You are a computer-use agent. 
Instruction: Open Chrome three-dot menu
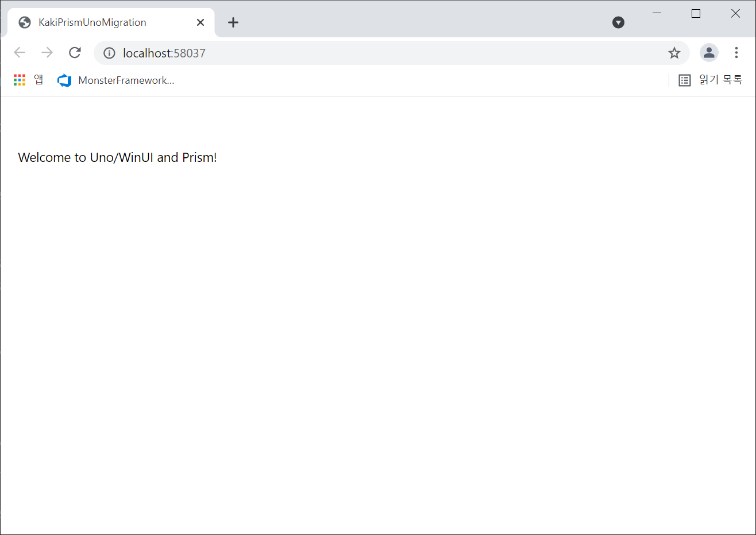pyautogui.click(x=736, y=53)
